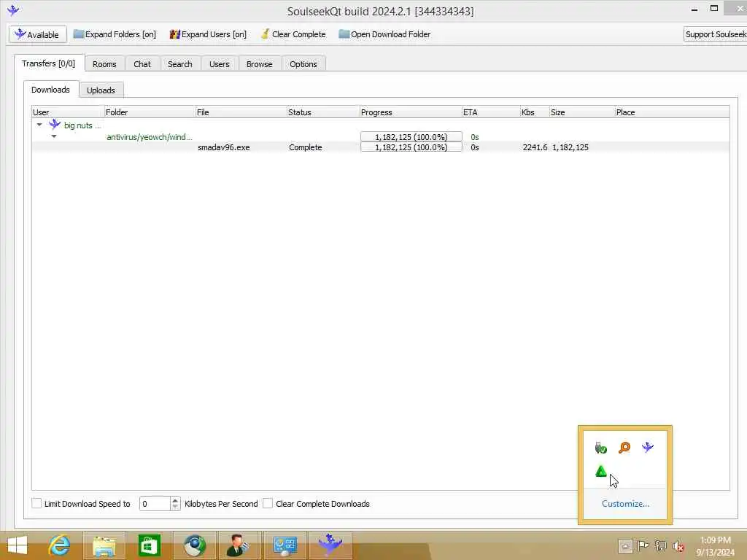Open File Explorer from taskbar
This screenshot has height=560, width=747.
[104, 545]
